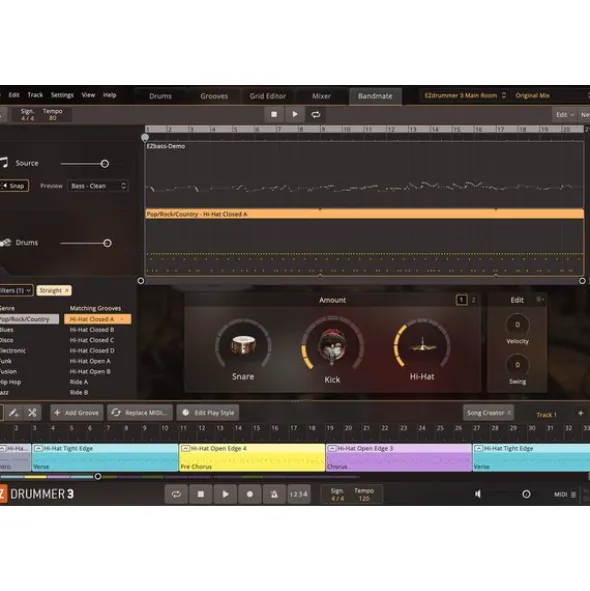Stop song playback in the bottom transport
590x591 pixels.
click(201, 494)
